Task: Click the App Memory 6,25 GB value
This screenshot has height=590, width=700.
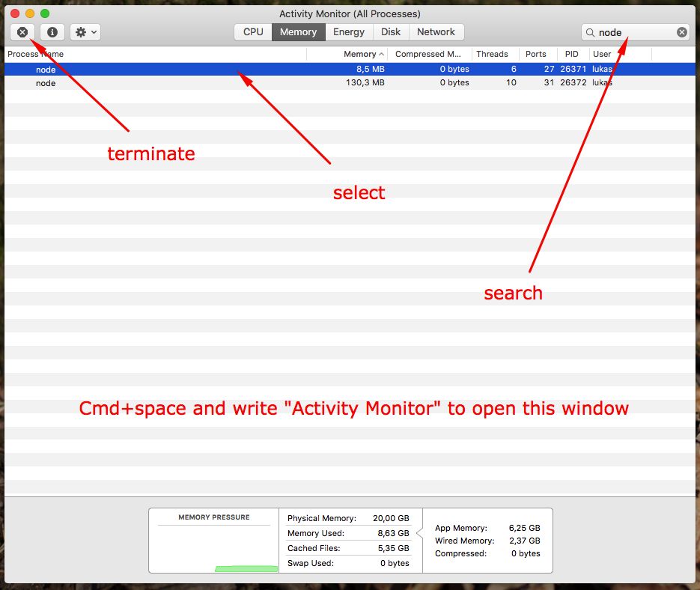Action: [525, 528]
